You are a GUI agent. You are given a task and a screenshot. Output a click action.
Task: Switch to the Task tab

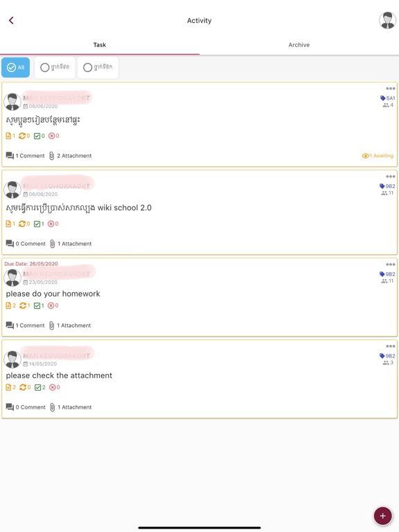(100, 45)
